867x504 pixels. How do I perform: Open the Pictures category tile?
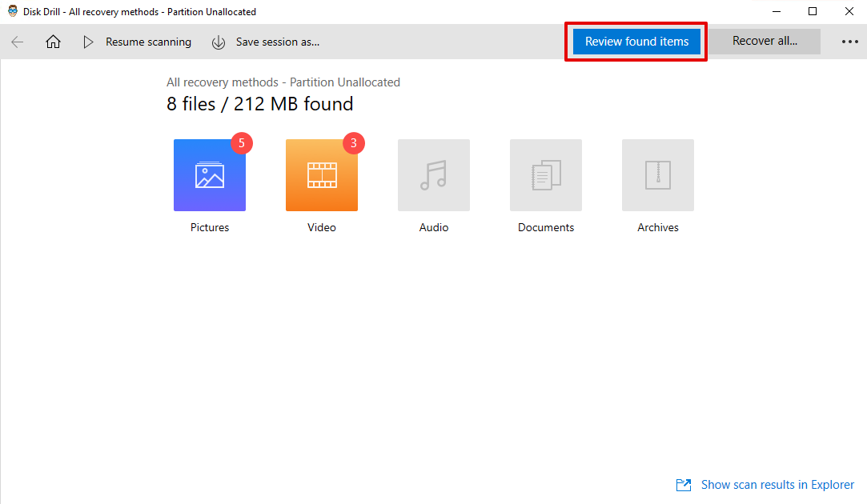coord(210,175)
